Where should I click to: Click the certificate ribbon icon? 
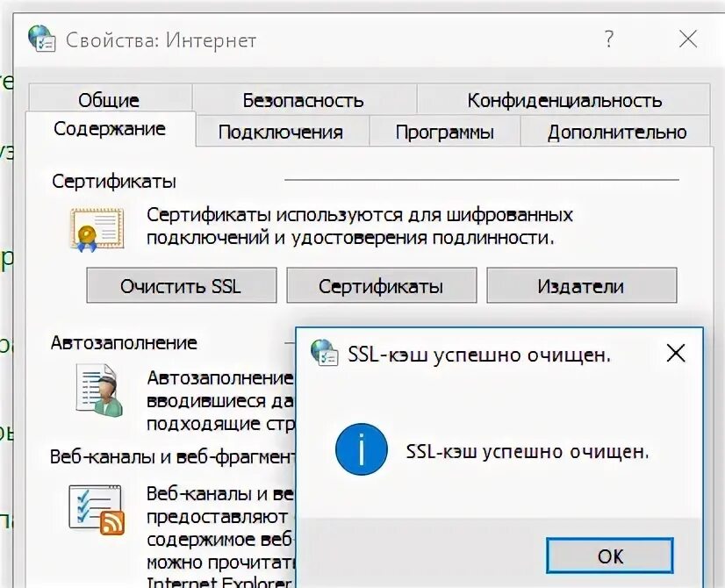[x=97, y=230]
